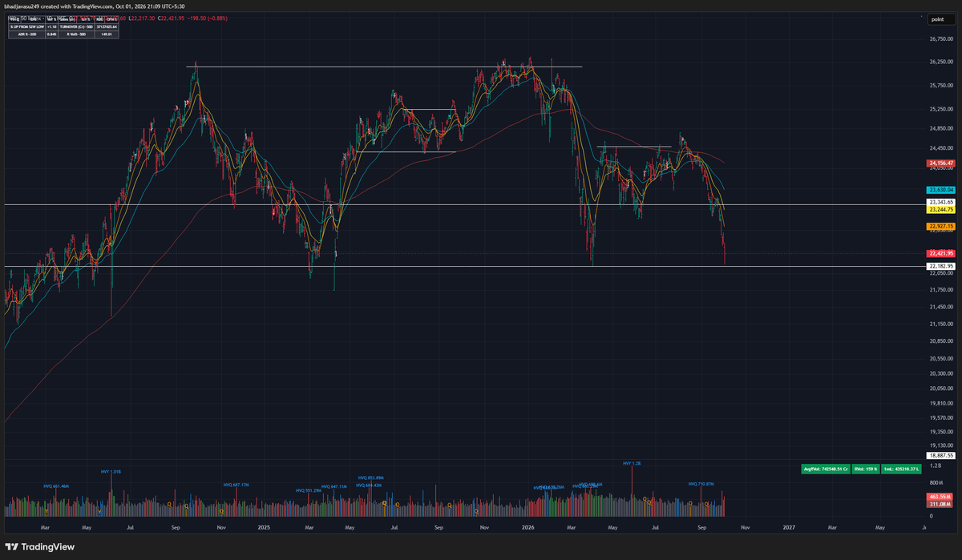The image size is (962, 560).
Task: Click the 311.08M volume label
Action: [x=939, y=505]
